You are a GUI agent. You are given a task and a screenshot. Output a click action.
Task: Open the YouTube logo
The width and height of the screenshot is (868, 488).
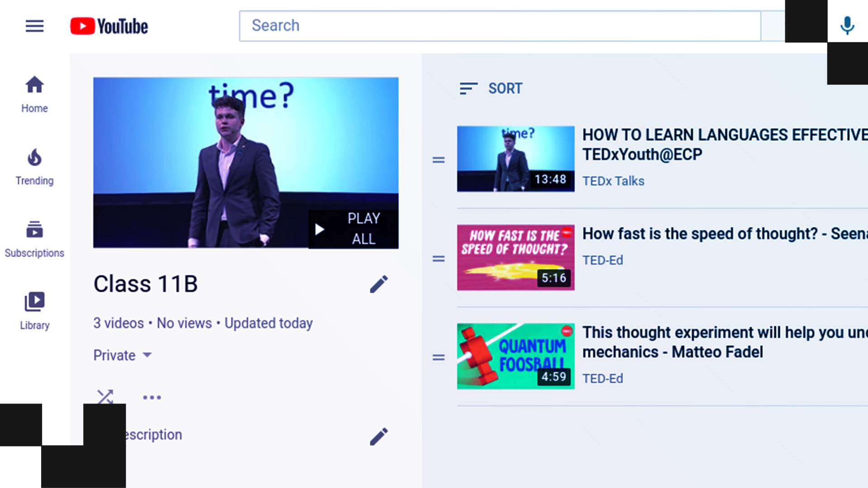click(108, 26)
